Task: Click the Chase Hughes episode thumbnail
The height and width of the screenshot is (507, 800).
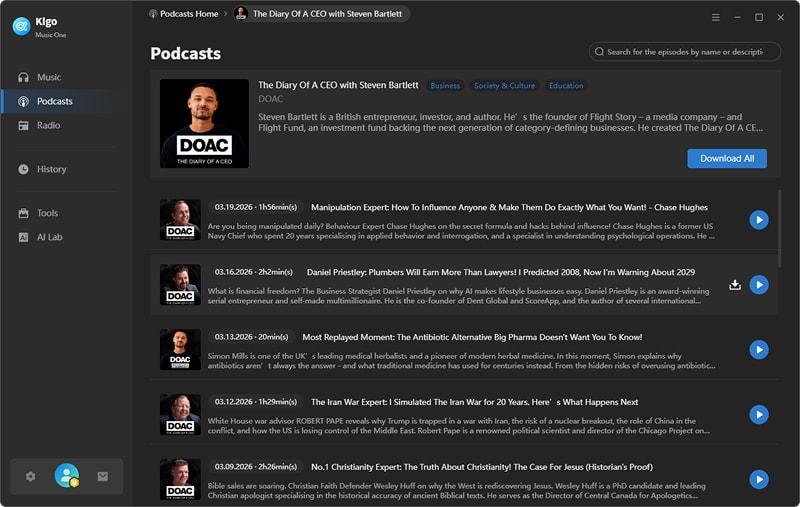Action: [180, 220]
